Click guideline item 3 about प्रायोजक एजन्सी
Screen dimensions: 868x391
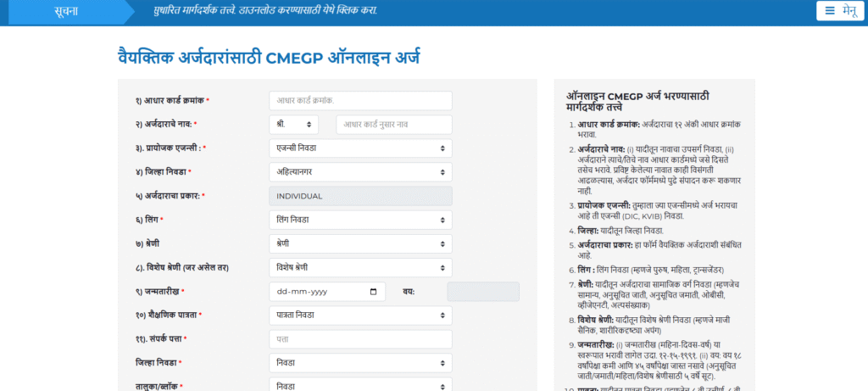pyautogui.click(x=659, y=210)
